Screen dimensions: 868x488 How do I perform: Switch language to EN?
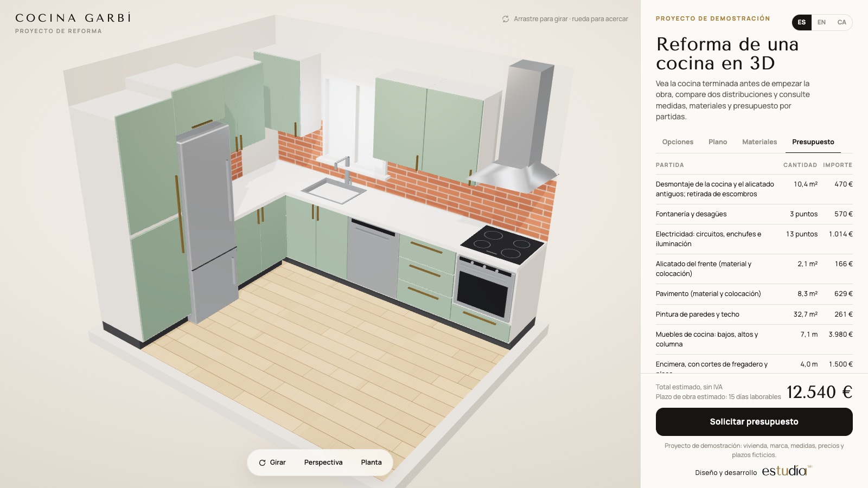point(821,22)
